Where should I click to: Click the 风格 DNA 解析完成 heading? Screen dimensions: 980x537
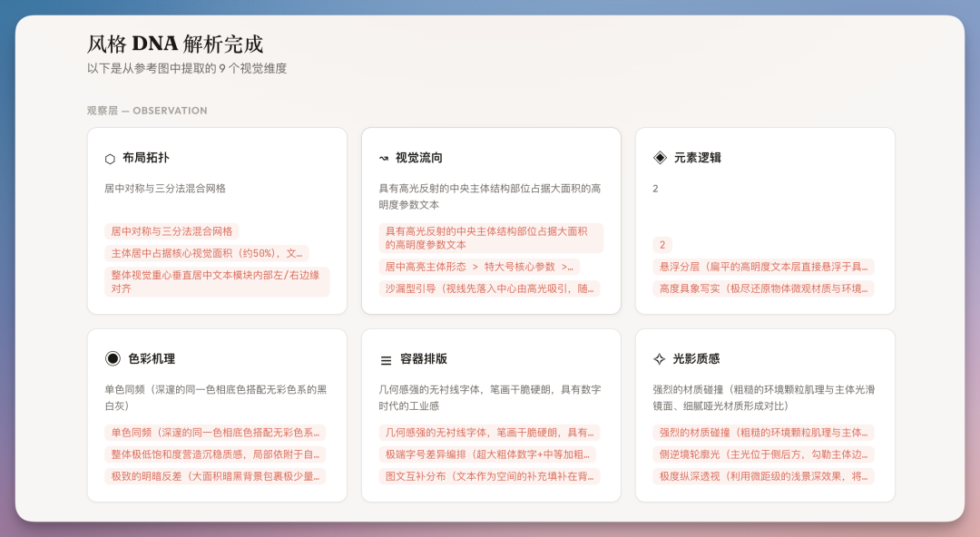[x=175, y=44]
